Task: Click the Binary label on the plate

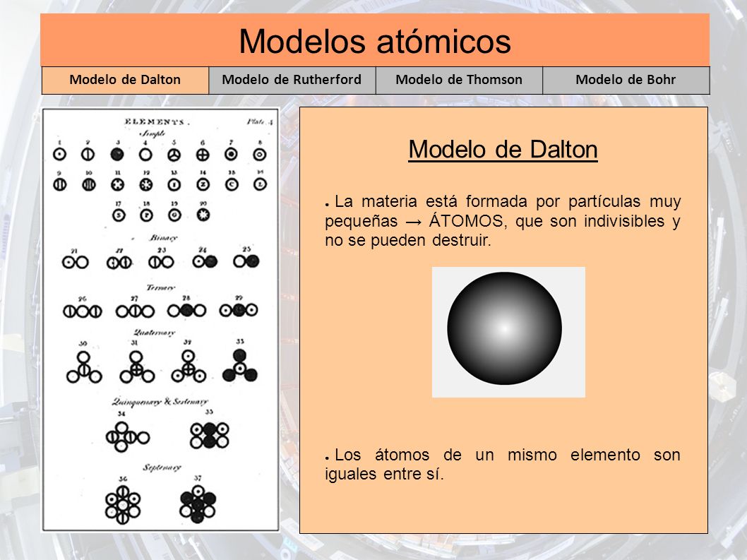Action: (x=163, y=237)
